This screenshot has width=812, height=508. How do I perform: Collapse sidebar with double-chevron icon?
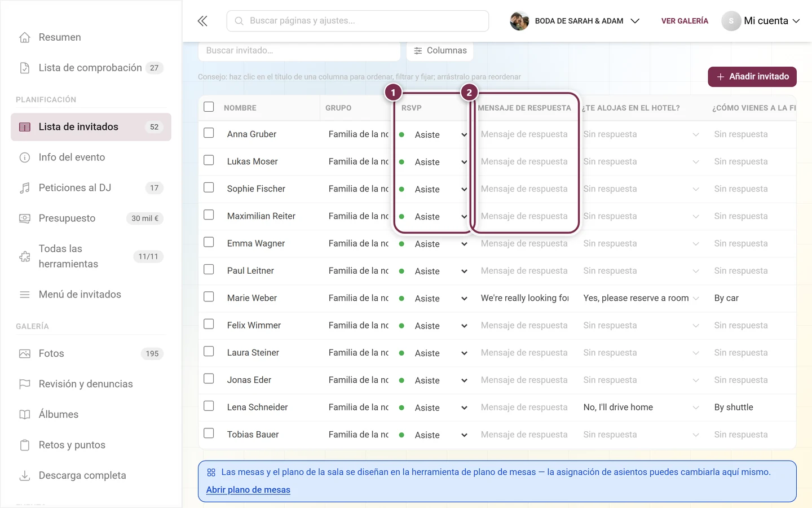[202, 21]
